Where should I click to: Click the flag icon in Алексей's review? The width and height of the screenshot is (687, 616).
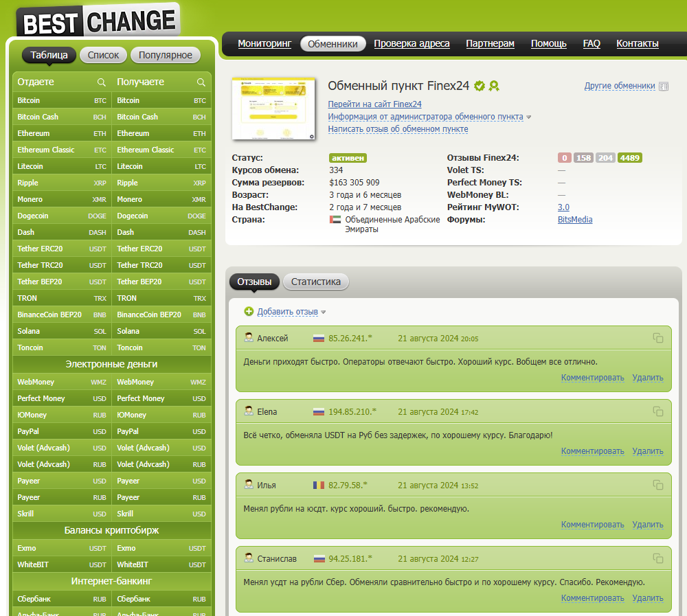click(x=319, y=339)
